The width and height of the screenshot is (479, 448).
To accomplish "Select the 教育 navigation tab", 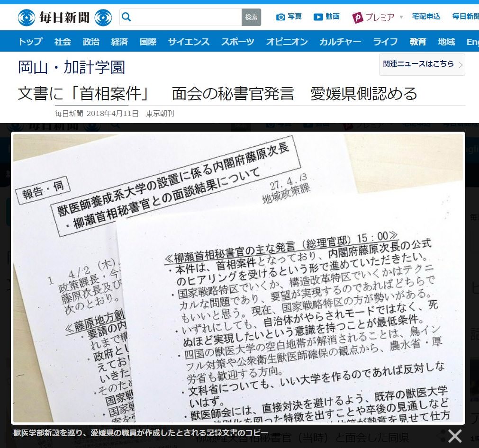I will tap(417, 42).
